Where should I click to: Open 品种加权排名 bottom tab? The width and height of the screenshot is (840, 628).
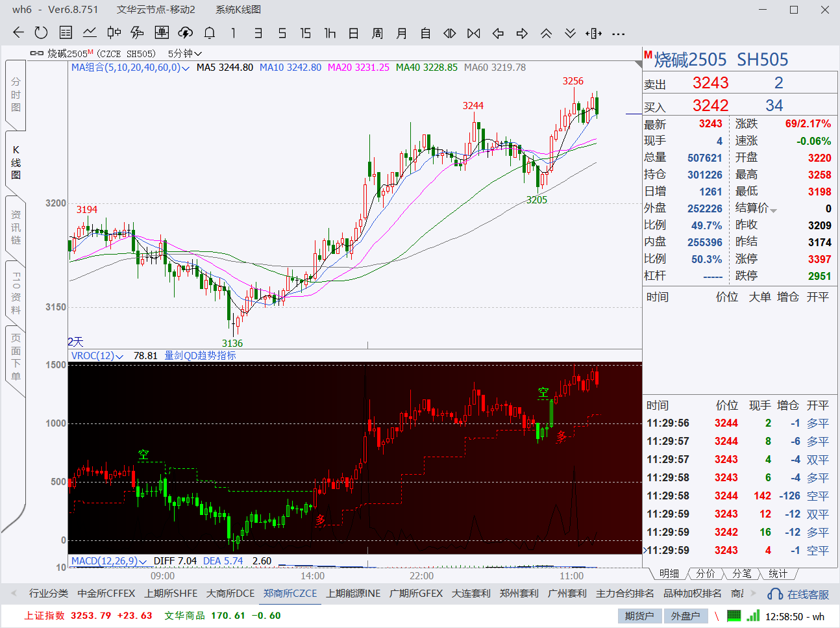[692, 594]
